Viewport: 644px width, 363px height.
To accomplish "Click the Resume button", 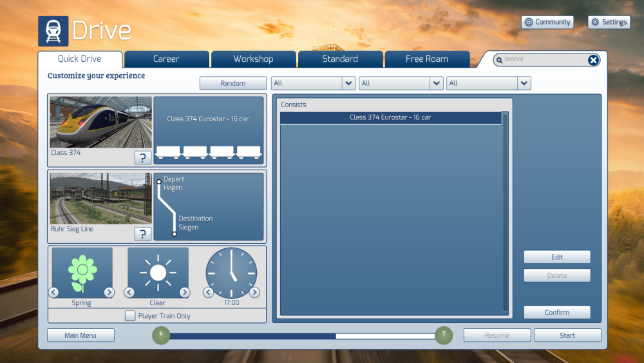I will click(x=497, y=335).
